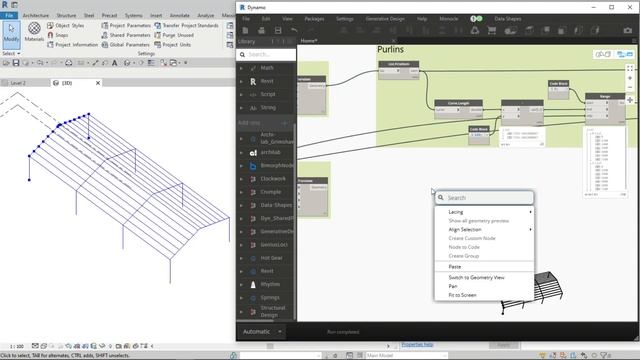Image resolution: width=640 pixels, height=360 pixels.
Task: Click the Math library category icon
Action: [x=253, y=68]
